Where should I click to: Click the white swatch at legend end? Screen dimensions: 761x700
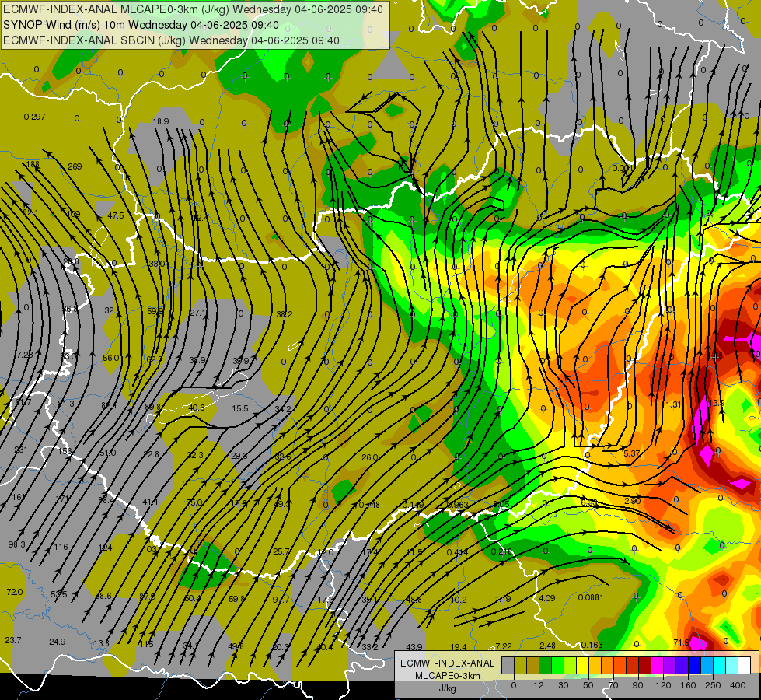coord(745,665)
